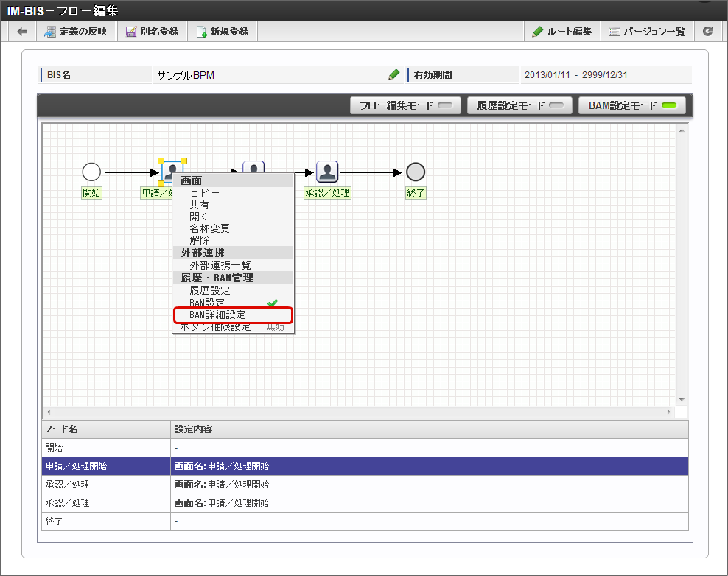
Task: Toggle 履歴設定モード on
Action: coord(519,105)
